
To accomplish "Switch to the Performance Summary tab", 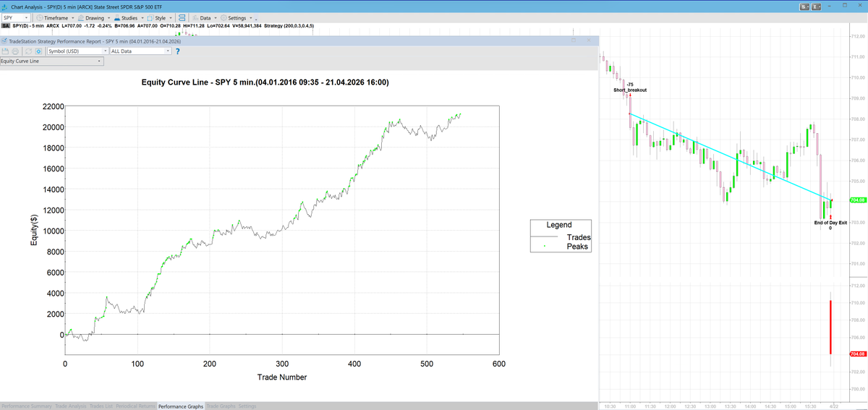I will click(x=26, y=406).
